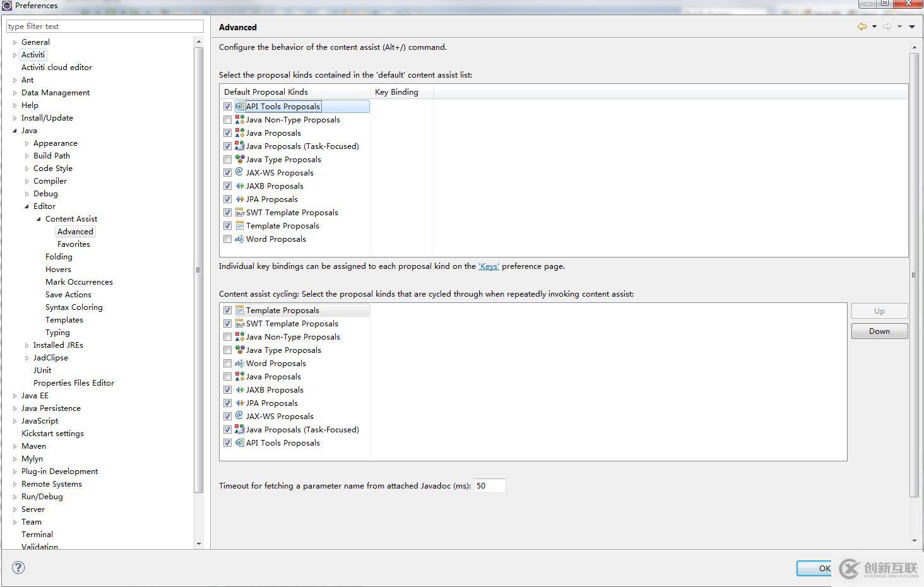The width and height of the screenshot is (924, 587).
Task: Expand the Maven tree node
Action: click(15, 446)
